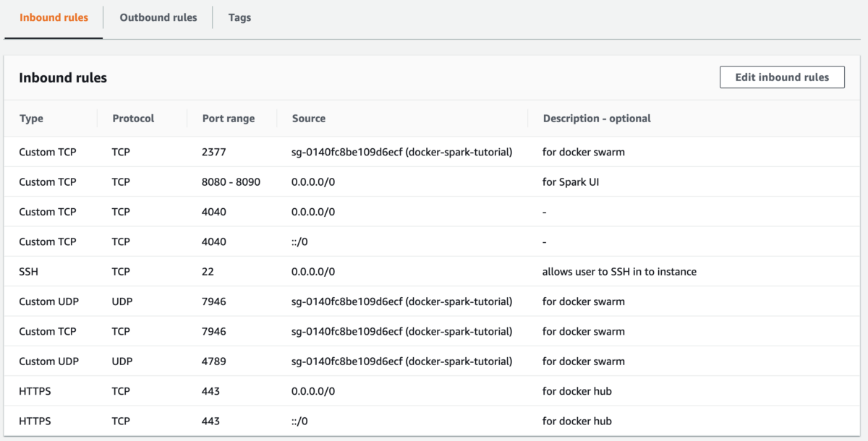Open the Outbound rules tab

pyautogui.click(x=158, y=17)
